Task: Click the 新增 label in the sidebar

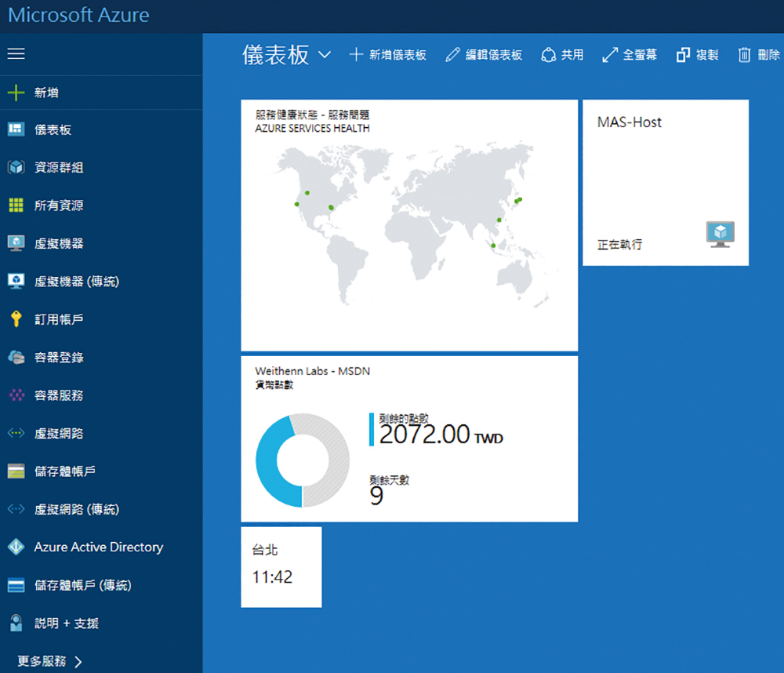Action: coord(46,93)
